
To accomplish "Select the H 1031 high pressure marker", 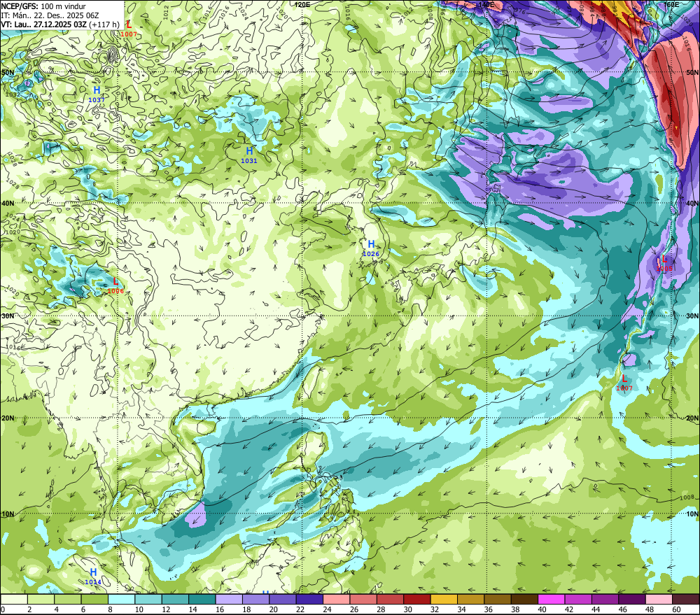I will click(249, 155).
